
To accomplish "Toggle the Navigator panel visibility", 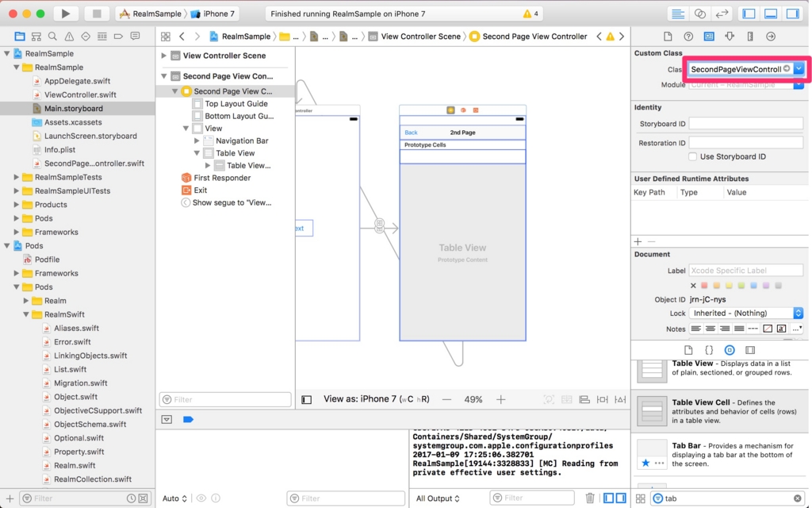I will pos(749,14).
